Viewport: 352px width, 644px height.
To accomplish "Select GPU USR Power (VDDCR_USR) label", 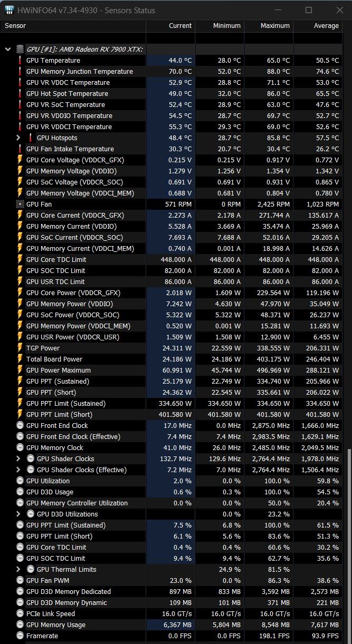I will 73,337.
